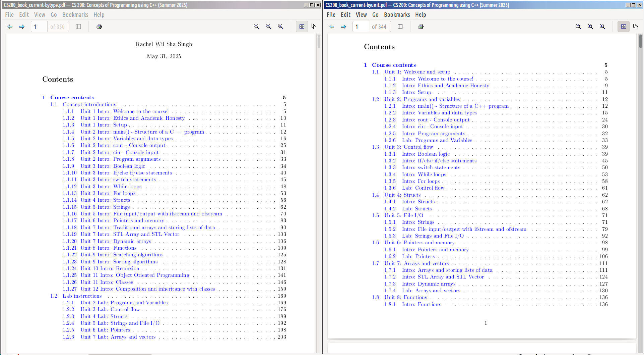644x355 pixels.
Task: Open 'Intro: Program arguments' link in right window
Action: tap(434, 134)
